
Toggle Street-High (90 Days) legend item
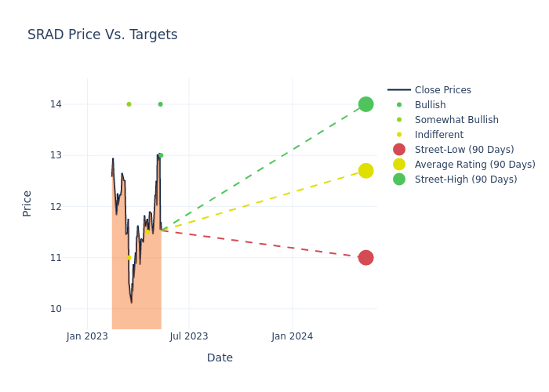pos(466,180)
